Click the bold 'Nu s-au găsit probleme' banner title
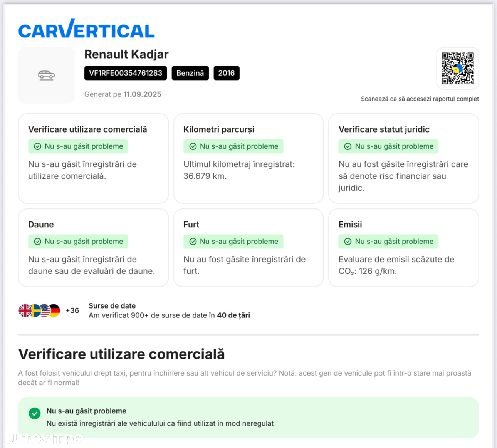The height and width of the screenshot is (448, 497). tap(86, 411)
